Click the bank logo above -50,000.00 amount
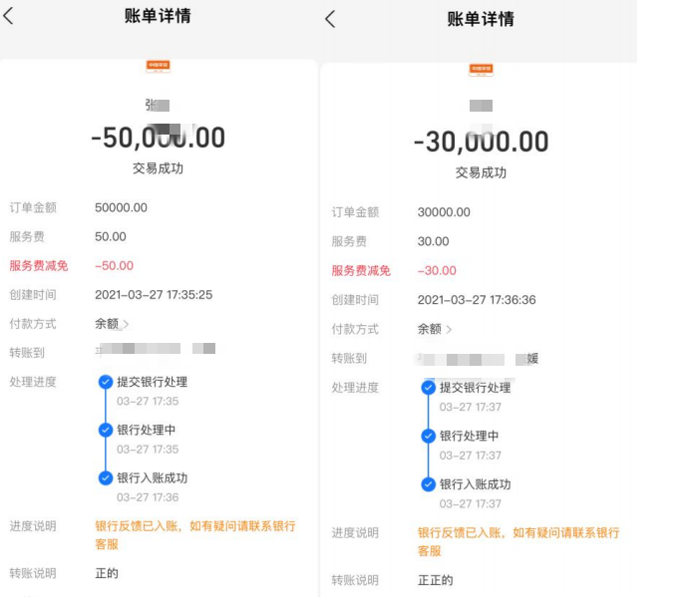The image size is (685, 616). tap(158, 66)
